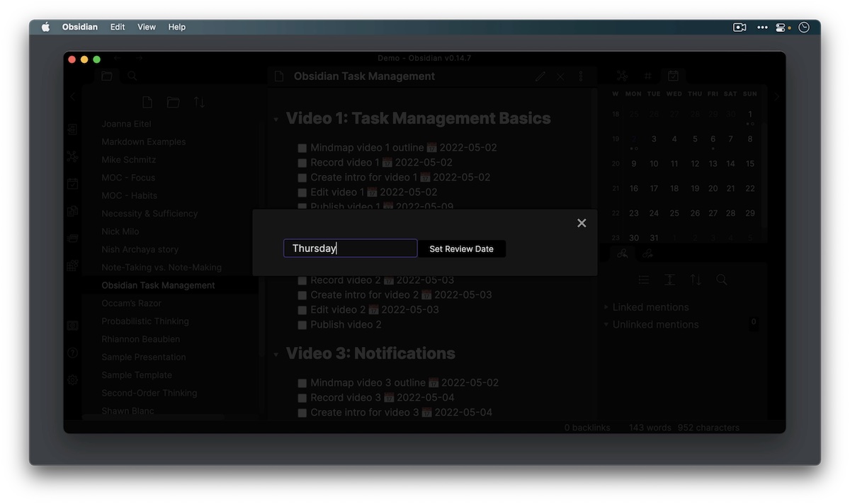Viewport: 850px width, 504px height.
Task: Select day 16 in the calendar
Action: tap(634, 188)
